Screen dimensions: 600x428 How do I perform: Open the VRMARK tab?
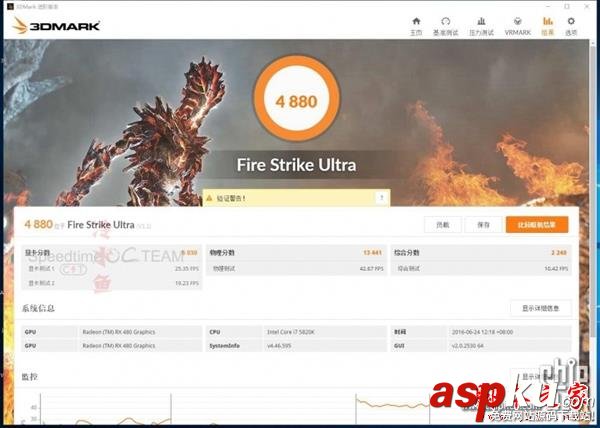click(517, 26)
